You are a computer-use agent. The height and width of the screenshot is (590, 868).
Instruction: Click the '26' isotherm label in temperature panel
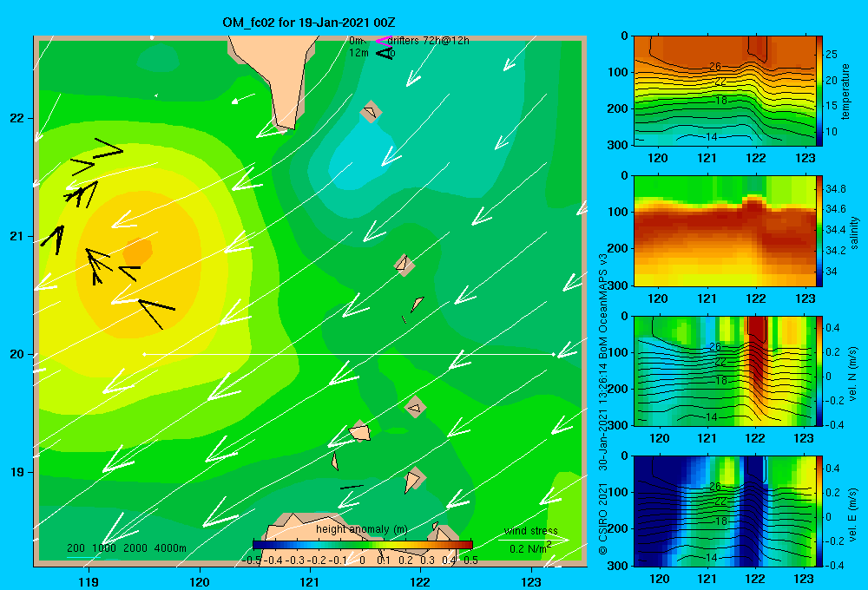pyautogui.click(x=715, y=67)
